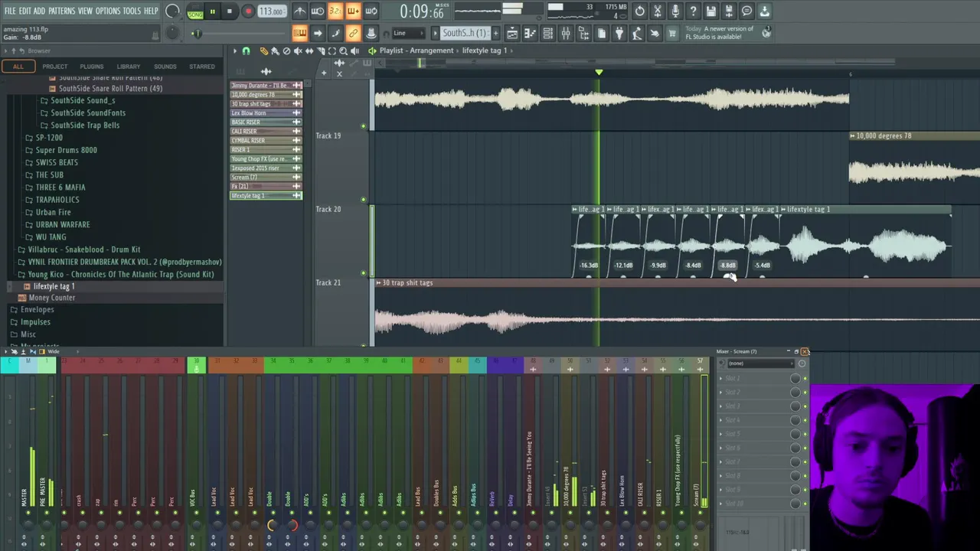
Task: Click the tempo tapper stamp icon
Action: (x=637, y=33)
